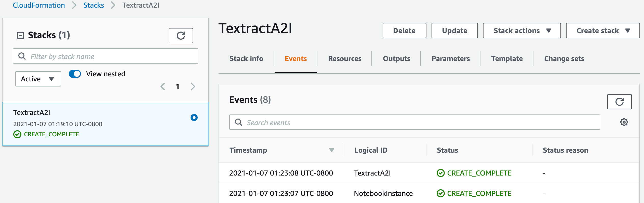Screen dimensions: 644x203
Task: Click the CREATE_COMPLETE check icon for the NotebookInstance event
Action: click(x=440, y=193)
